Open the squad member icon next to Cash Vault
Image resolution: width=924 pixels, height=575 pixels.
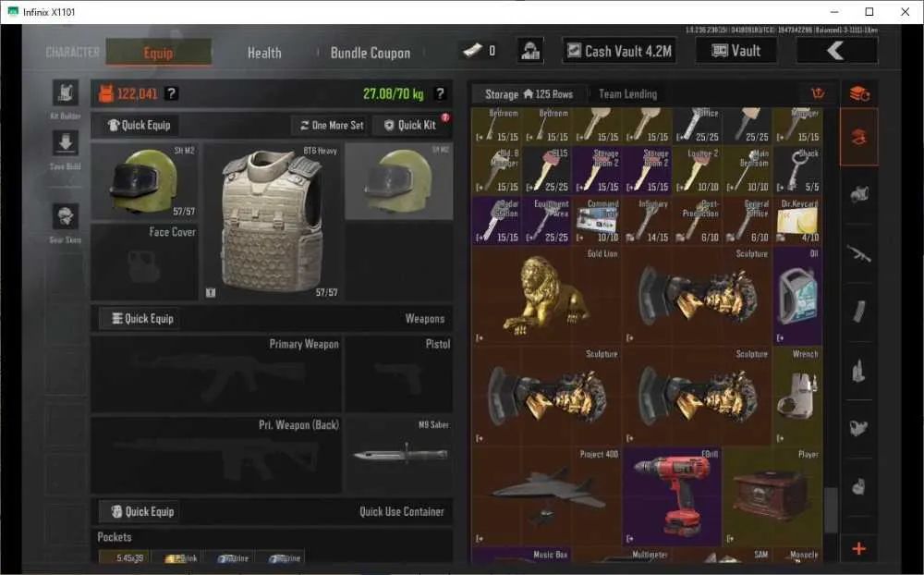click(x=530, y=51)
